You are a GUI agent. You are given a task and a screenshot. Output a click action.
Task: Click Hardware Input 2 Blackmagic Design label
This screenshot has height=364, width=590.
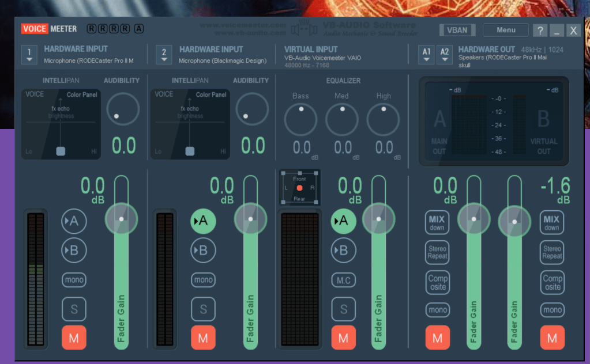click(223, 61)
